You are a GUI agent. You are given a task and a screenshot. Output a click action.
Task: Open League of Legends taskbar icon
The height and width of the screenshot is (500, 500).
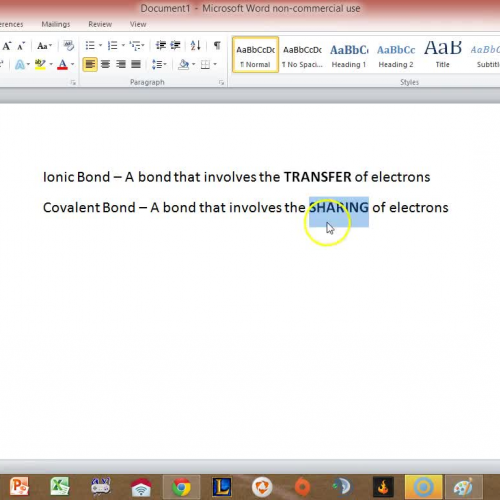pos(222,487)
